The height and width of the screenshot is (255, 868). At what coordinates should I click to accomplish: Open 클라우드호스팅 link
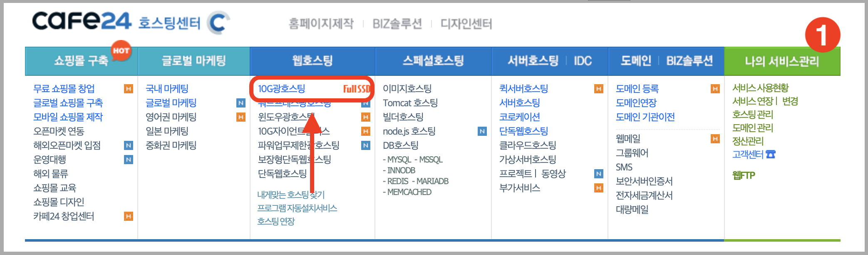click(x=528, y=145)
